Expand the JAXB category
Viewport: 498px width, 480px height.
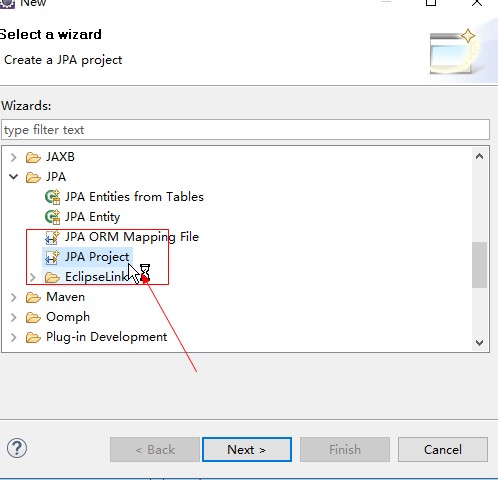pyautogui.click(x=14, y=157)
